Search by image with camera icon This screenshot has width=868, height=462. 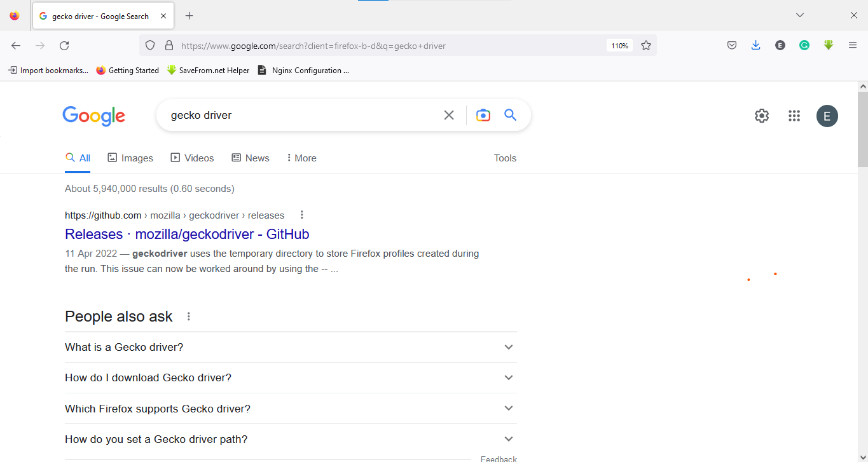coord(483,115)
